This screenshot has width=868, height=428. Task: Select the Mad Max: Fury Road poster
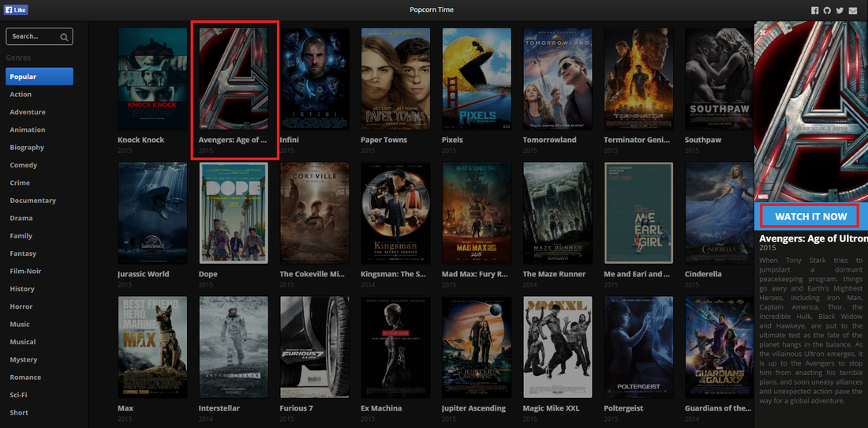[477, 213]
